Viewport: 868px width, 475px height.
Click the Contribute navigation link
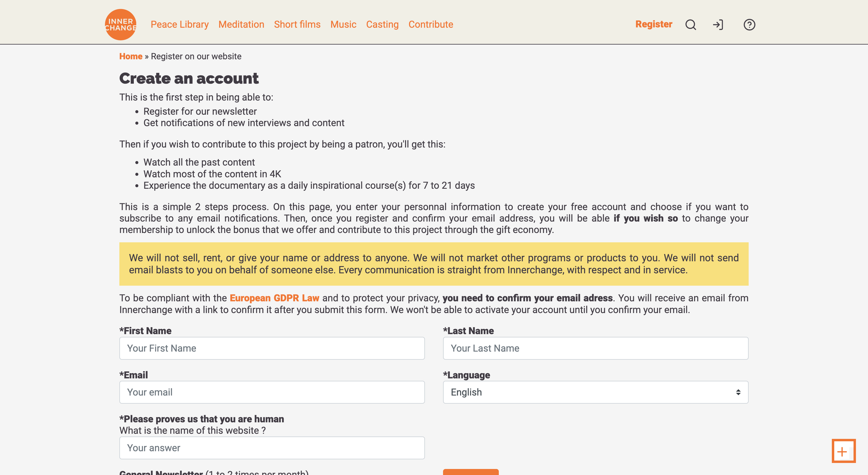click(x=430, y=24)
